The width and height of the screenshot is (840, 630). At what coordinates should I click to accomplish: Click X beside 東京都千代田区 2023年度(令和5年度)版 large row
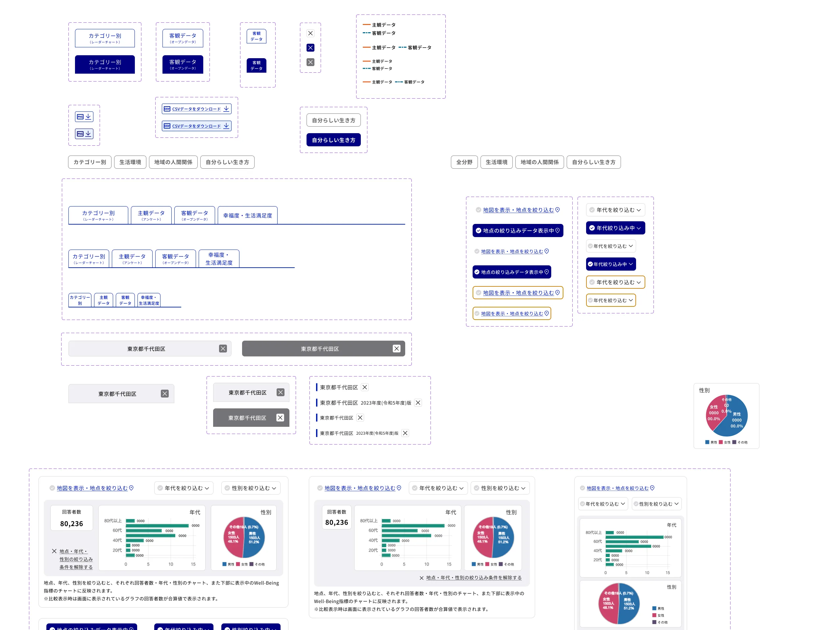click(418, 402)
